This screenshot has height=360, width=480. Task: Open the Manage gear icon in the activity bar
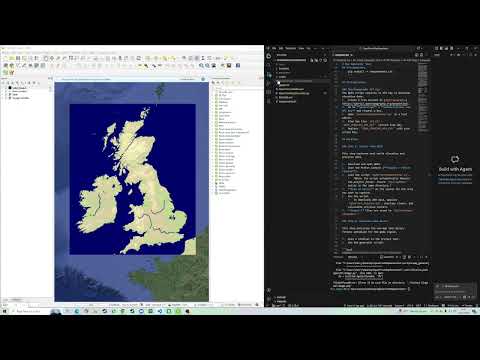point(269,299)
